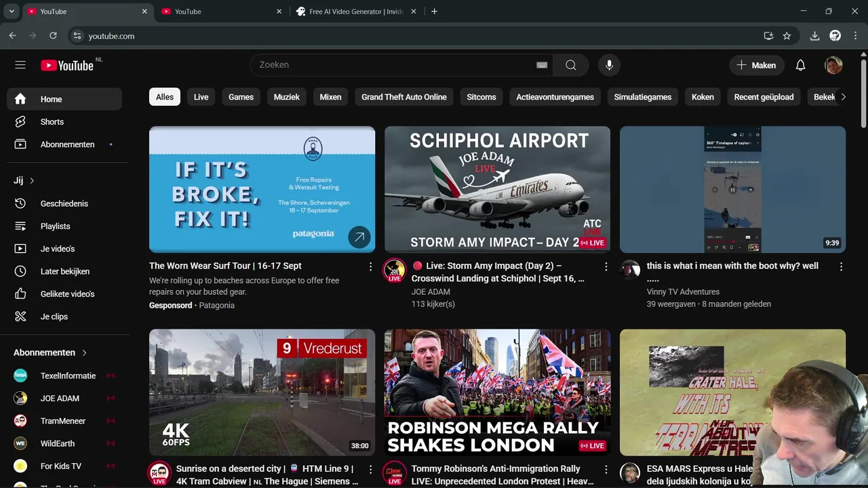
Task: Open WildEarth subscription channel
Action: tap(64, 443)
